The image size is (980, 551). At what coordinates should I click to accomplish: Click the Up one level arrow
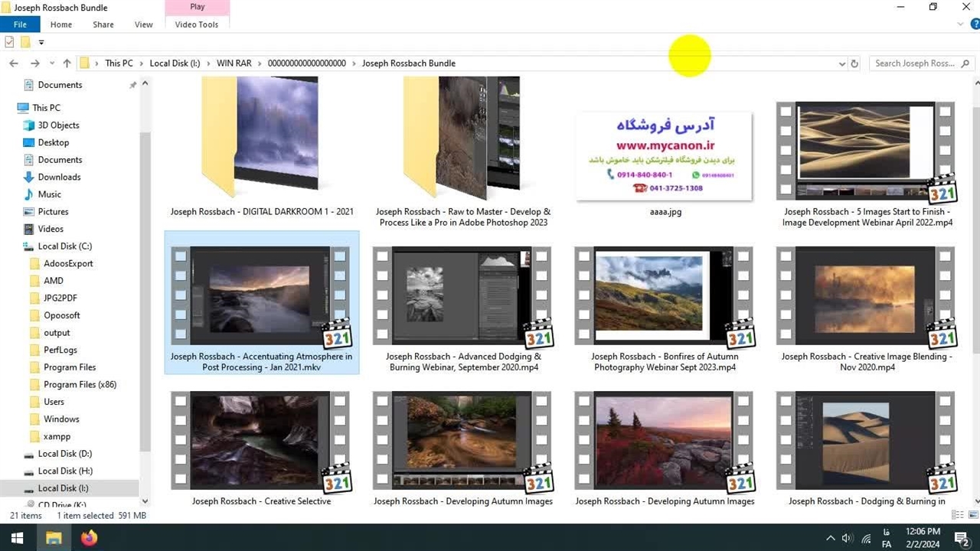(67, 64)
